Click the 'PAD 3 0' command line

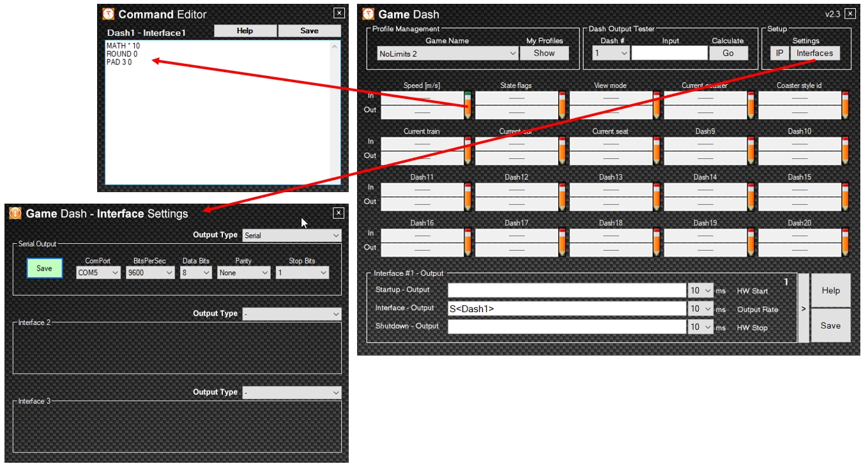click(119, 63)
